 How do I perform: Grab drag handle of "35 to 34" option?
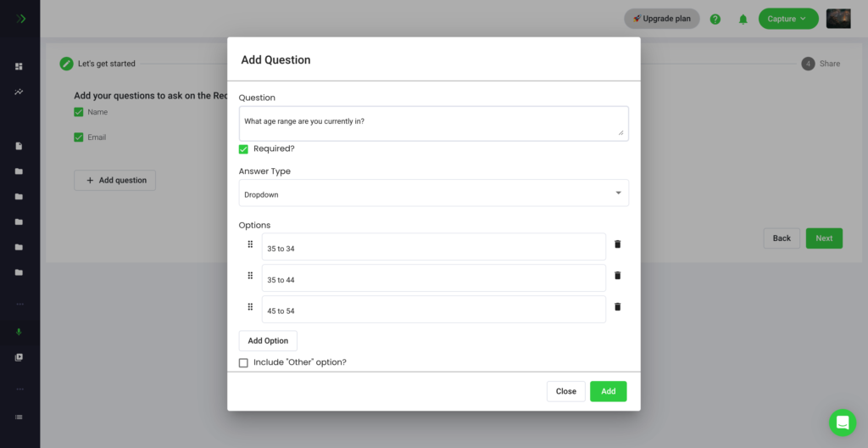tap(250, 244)
